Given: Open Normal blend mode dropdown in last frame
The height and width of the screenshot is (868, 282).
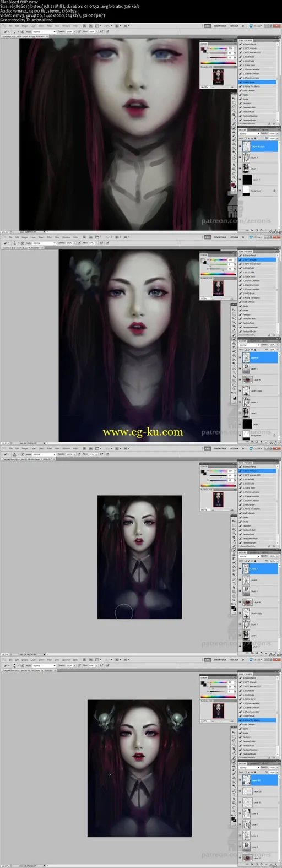Looking at the screenshot, I should tap(250, 768).
